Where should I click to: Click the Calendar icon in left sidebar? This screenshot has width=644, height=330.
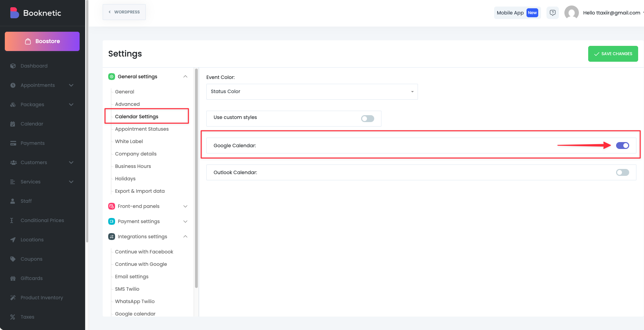click(13, 124)
